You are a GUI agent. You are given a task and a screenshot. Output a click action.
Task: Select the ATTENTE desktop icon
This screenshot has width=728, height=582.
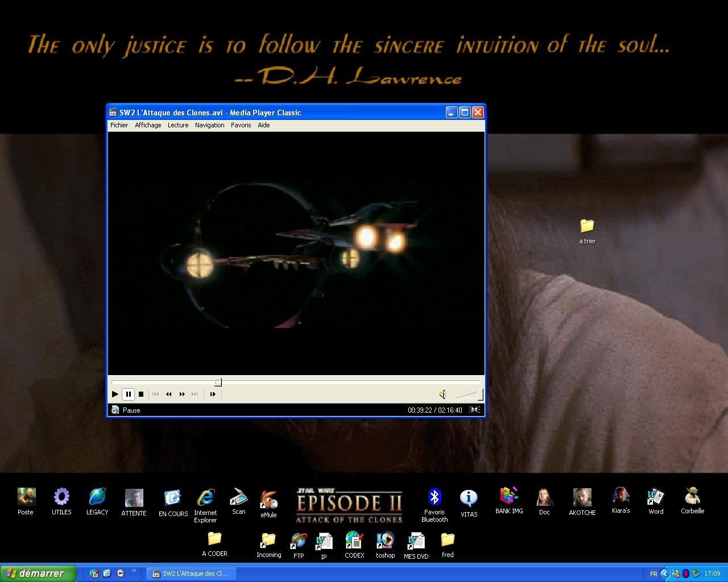pyautogui.click(x=134, y=502)
